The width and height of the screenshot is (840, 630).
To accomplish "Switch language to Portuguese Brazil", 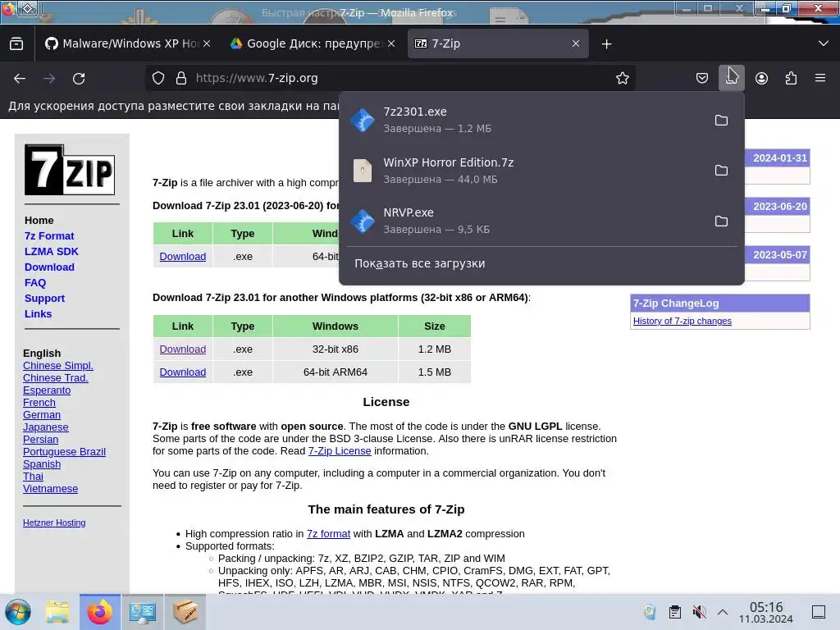I will tap(64, 452).
